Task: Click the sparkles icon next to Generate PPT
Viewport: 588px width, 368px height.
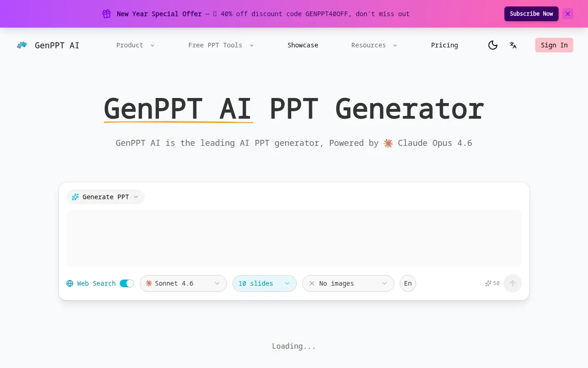Action: tap(75, 197)
